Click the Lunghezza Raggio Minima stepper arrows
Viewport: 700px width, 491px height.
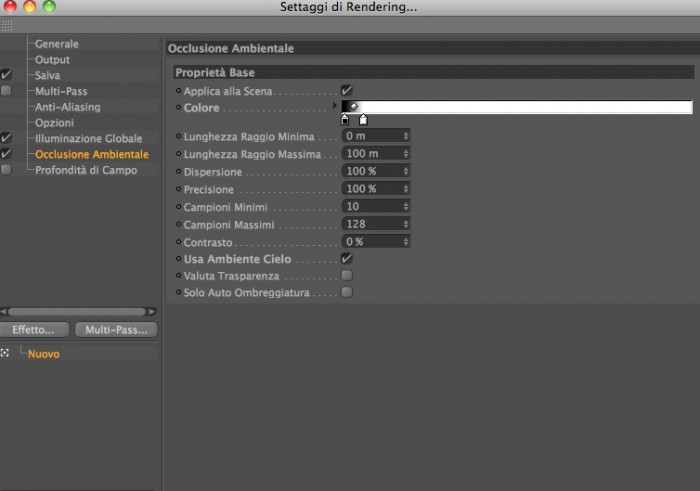coord(406,136)
